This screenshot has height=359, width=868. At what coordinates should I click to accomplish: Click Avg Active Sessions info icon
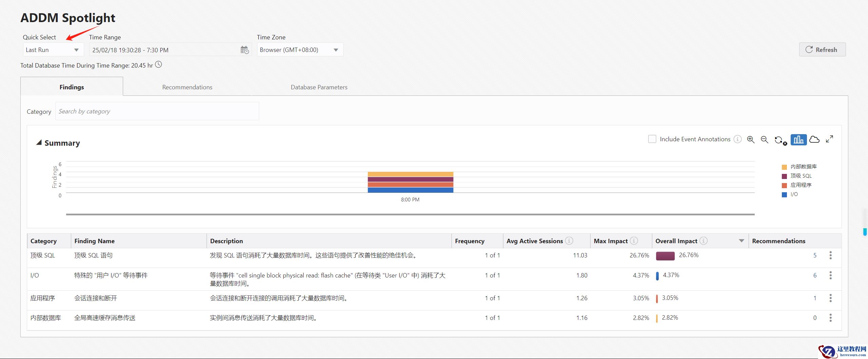569,241
